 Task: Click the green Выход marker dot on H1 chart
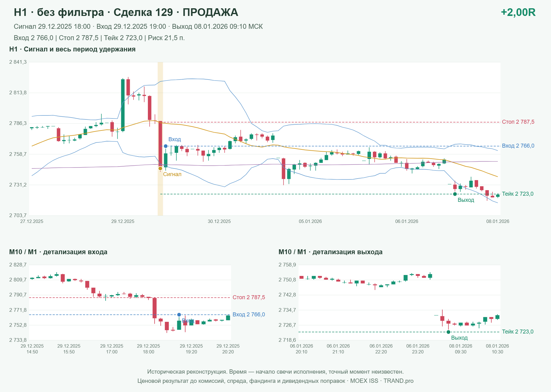coord(455,194)
